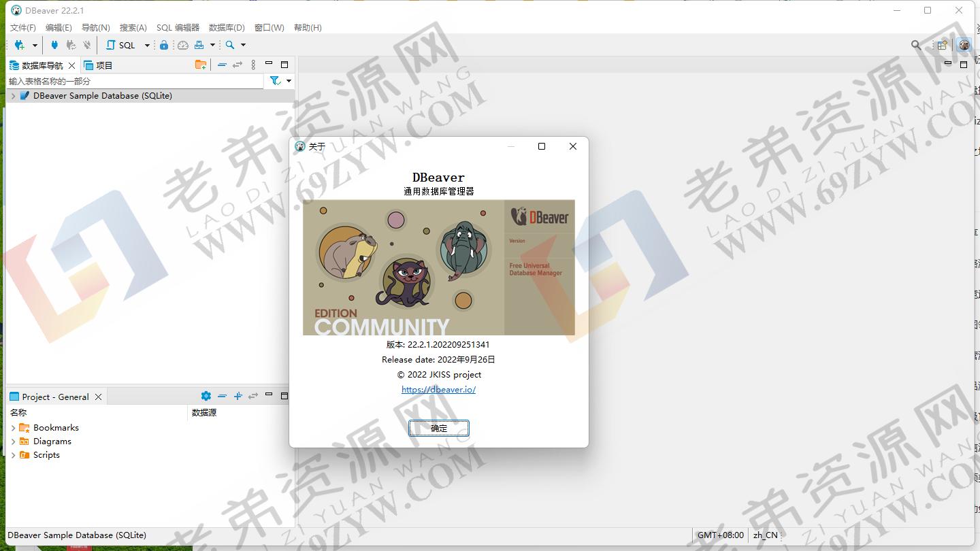Click the commit mode padlock icon
Viewport: 980px width, 551px height.
(164, 45)
